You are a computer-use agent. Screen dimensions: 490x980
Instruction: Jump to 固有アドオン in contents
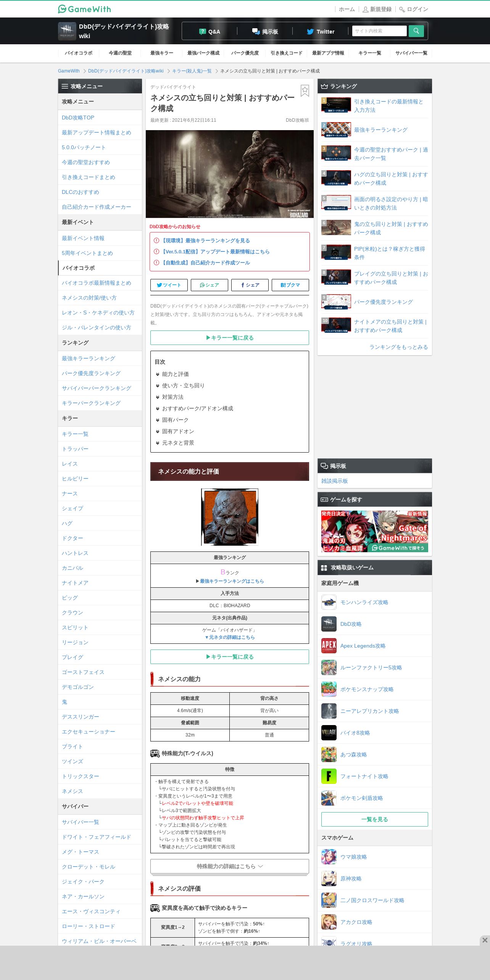tap(178, 431)
